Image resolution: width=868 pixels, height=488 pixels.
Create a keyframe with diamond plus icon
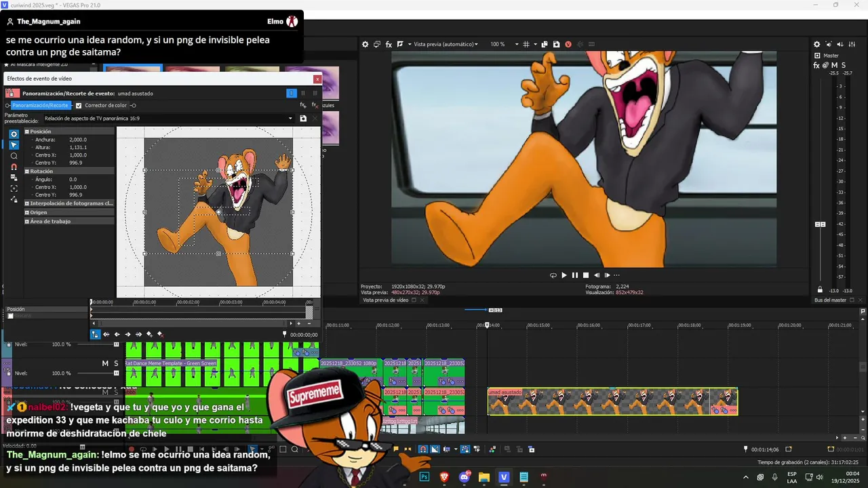[150, 334]
